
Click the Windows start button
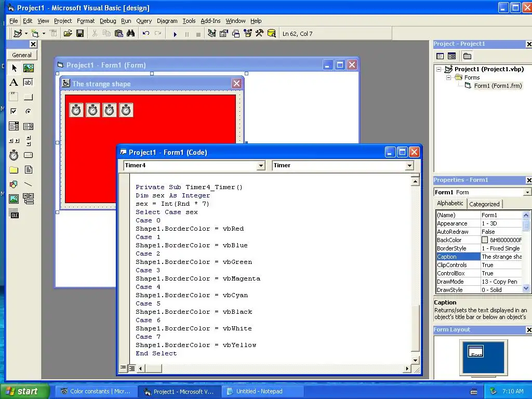[24, 391]
